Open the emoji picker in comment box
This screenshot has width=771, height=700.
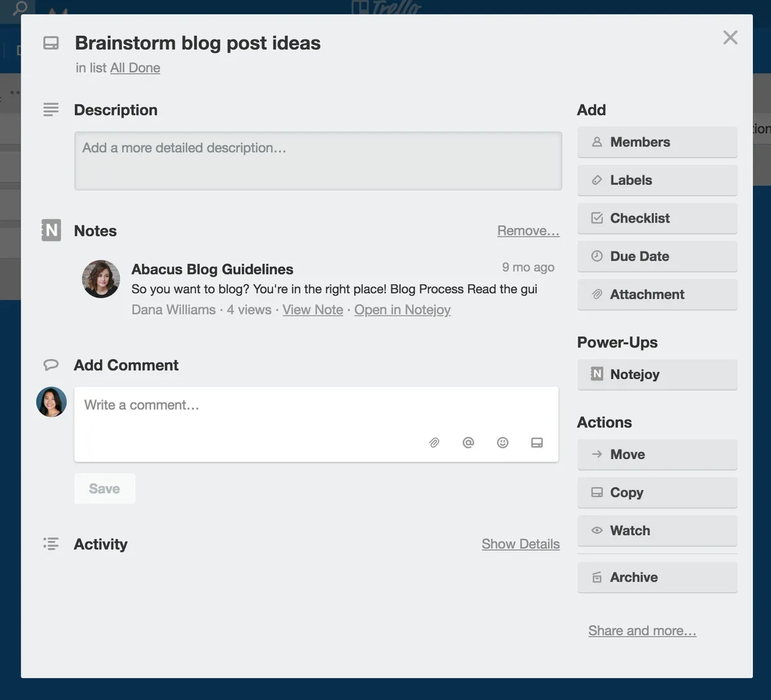(502, 442)
